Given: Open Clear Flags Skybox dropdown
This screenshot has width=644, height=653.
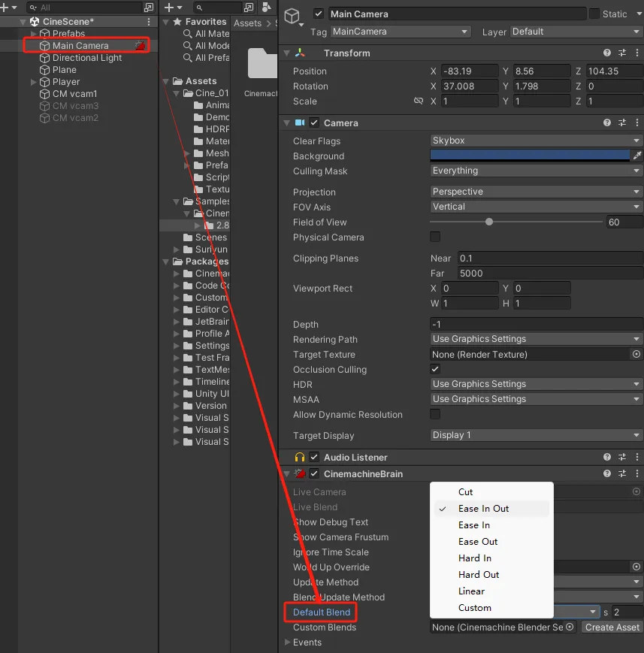Looking at the screenshot, I should (x=536, y=141).
